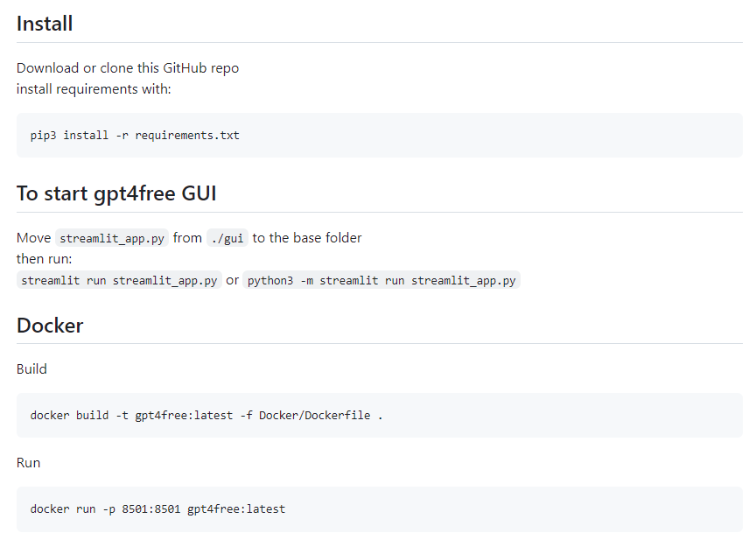The image size is (756, 540).
Task: Click the 'To start gpt4free GUI' heading
Action: pyautogui.click(x=116, y=193)
